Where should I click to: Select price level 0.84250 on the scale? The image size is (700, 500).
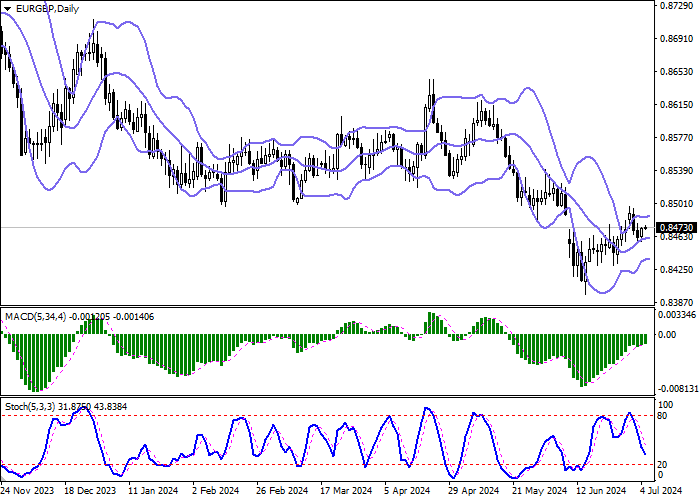pyautogui.click(x=676, y=270)
